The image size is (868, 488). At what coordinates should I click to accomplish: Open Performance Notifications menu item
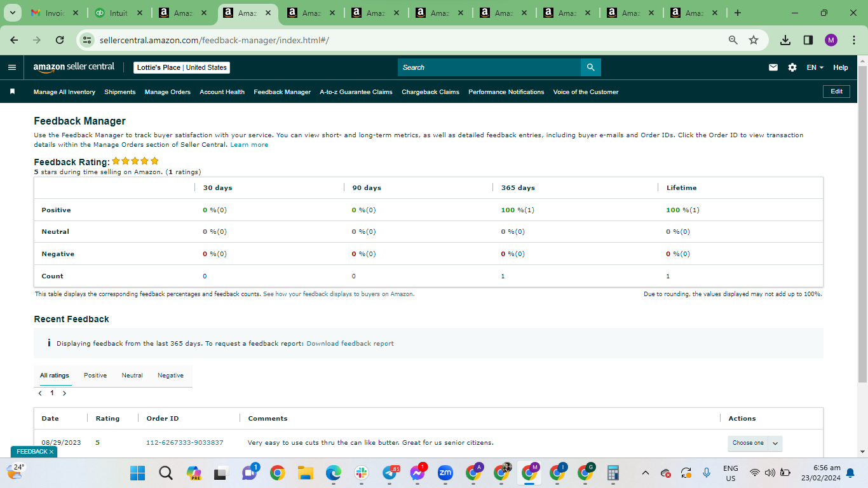[x=506, y=92]
